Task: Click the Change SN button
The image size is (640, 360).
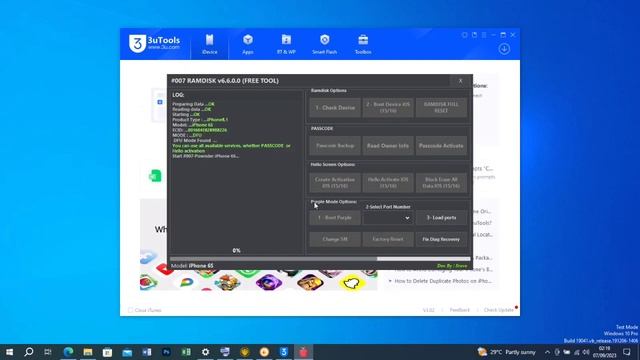Action: (335, 239)
